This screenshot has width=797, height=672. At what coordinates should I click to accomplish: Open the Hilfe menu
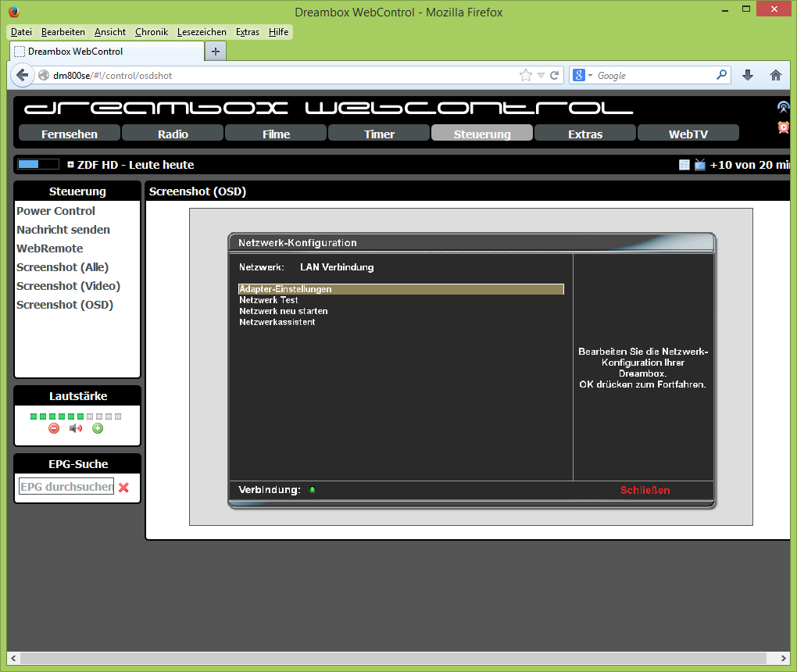[x=278, y=32]
